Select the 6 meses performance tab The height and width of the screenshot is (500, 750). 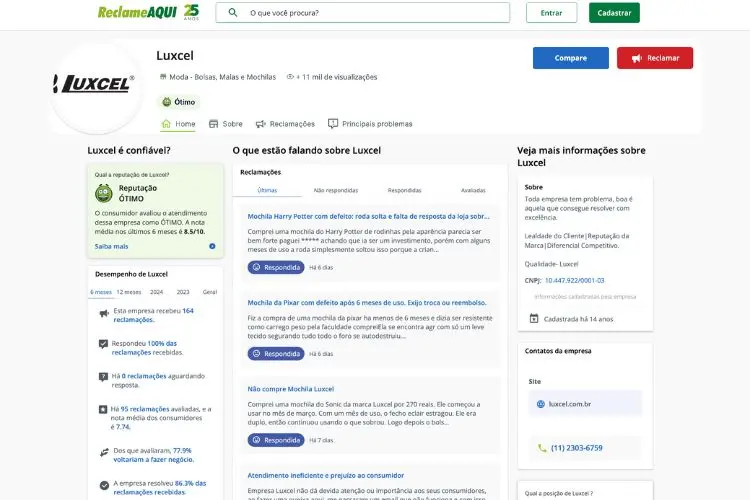pos(101,292)
